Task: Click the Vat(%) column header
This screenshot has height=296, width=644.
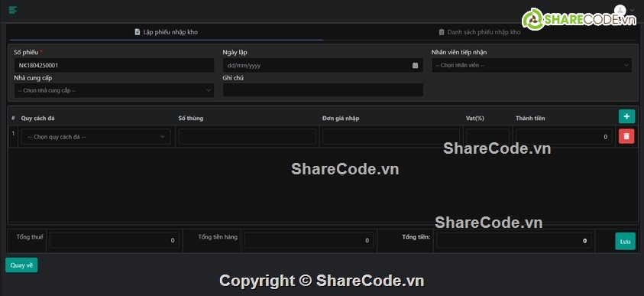Action: [x=475, y=119]
